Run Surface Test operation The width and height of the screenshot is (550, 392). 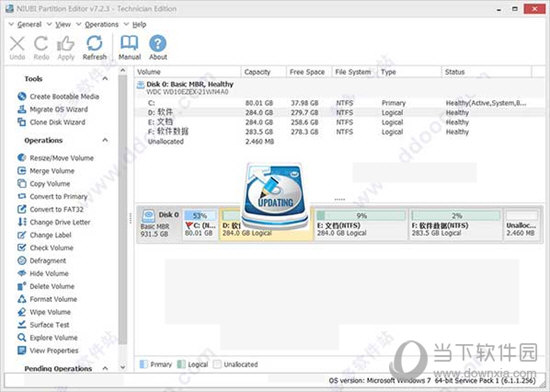43,325
